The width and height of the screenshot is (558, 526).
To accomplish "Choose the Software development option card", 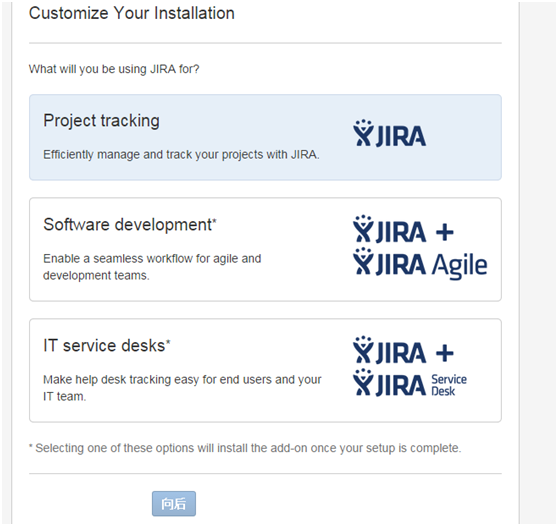I will [265, 249].
